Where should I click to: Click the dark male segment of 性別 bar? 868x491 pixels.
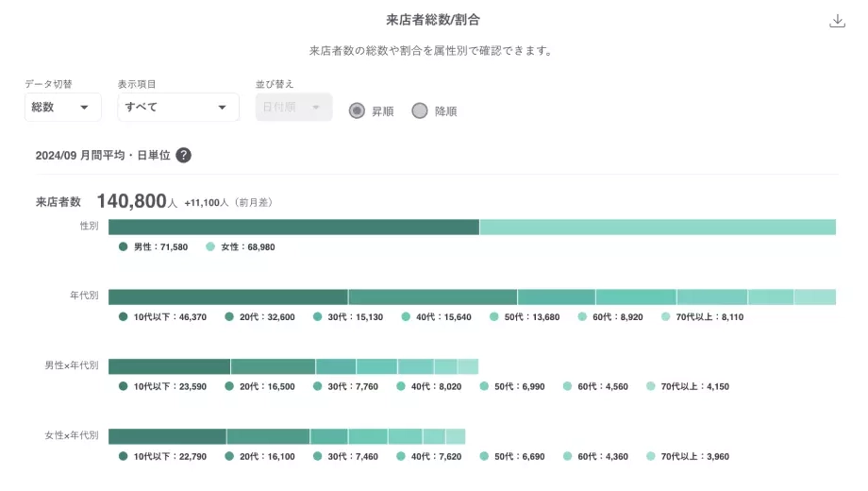pyautogui.click(x=293, y=227)
